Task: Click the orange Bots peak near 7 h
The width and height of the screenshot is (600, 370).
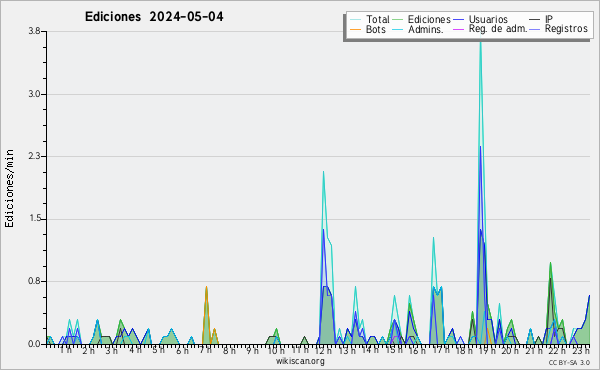Action: point(206,287)
